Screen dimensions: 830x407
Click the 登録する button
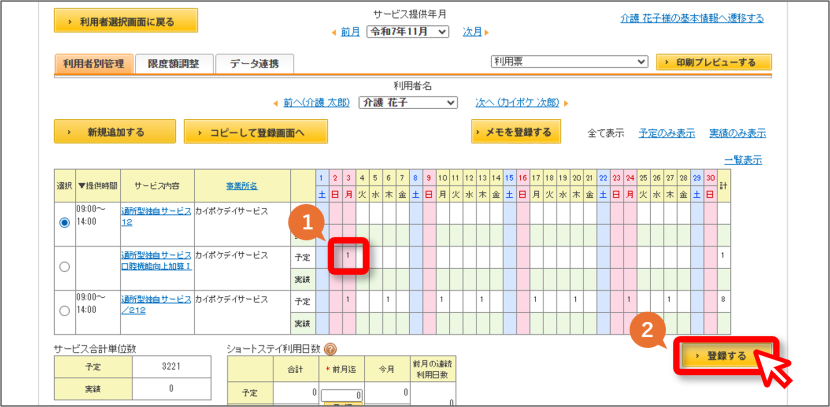(x=723, y=356)
